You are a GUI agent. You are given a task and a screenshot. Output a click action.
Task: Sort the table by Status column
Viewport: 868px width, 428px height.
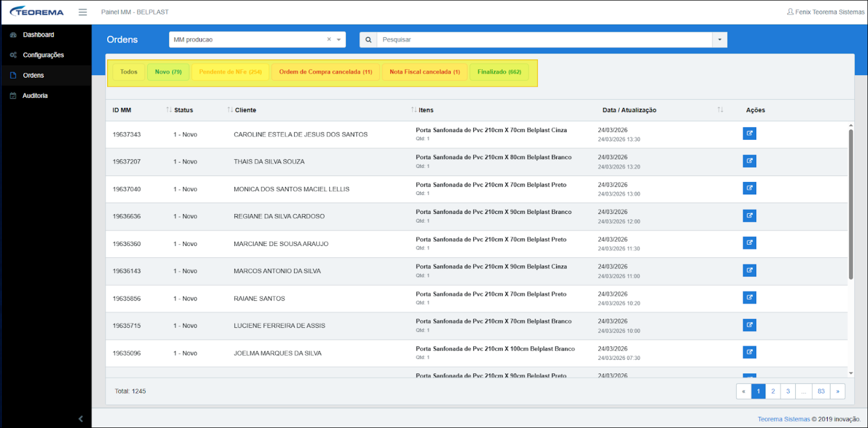point(183,110)
